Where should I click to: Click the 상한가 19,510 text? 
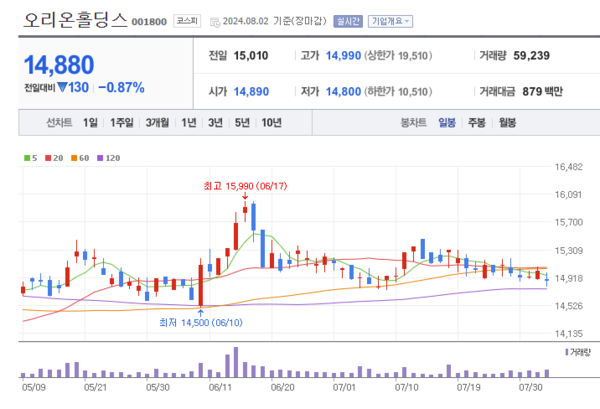(398, 56)
